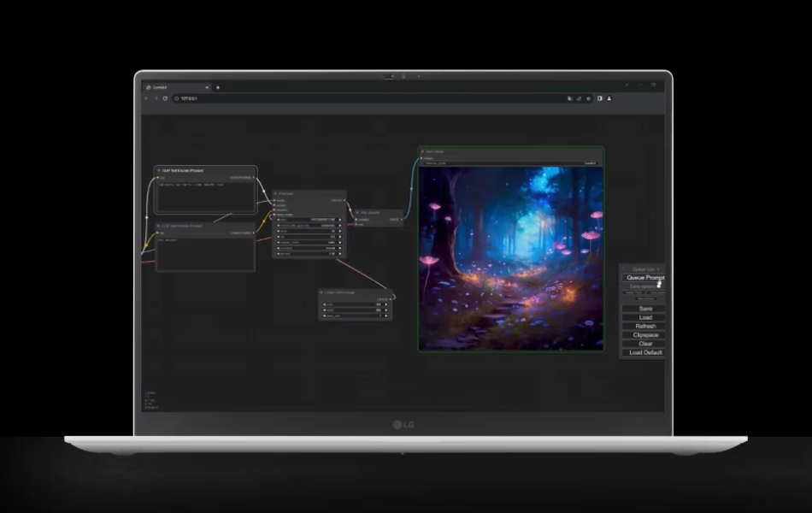The height and width of the screenshot is (513, 812).
Task: Click the Queue Prompt button
Action: coord(644,278)
